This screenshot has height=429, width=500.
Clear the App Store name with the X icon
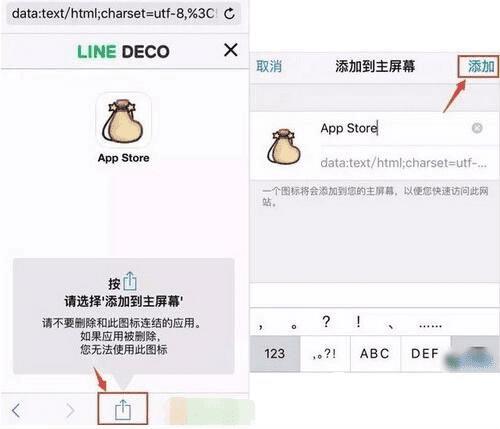pos(477,128)
